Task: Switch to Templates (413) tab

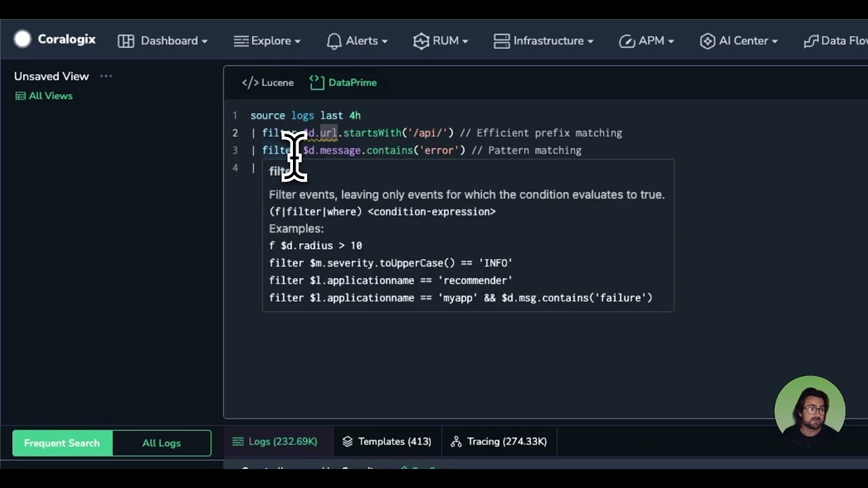Action: [x=387, y=441]
